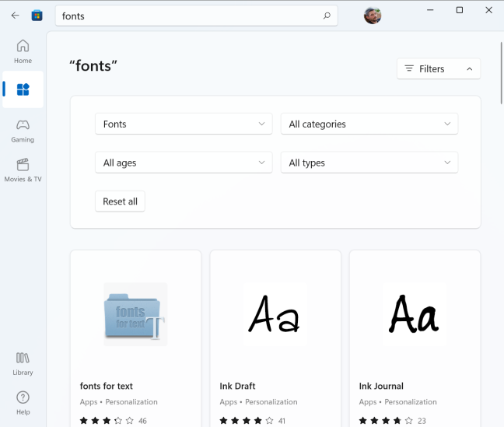
Task: Click the Microsoft Store logo icon
Action: coord(37,16)
